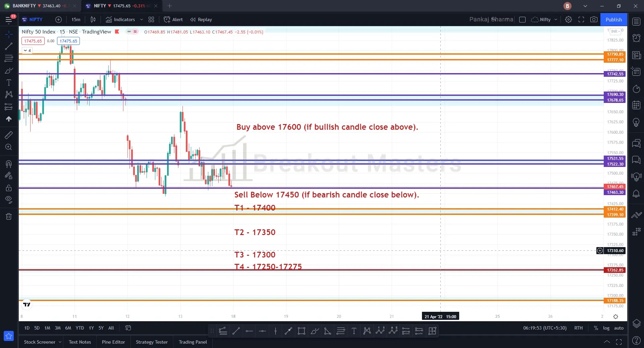Open the Stock Screener tab
The width and height of the screenshot is (644, 348).
[40, 342]
